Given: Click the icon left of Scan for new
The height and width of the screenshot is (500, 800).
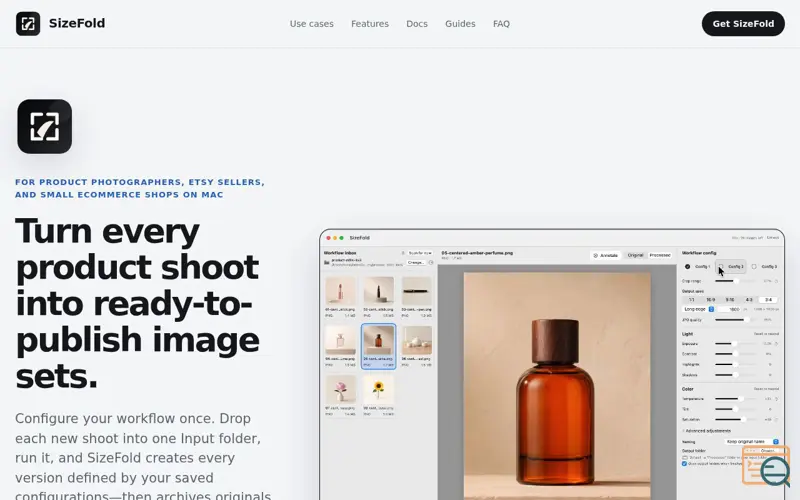Looking at the screenshot, I should pyautogui.click(x=403, y=253).
